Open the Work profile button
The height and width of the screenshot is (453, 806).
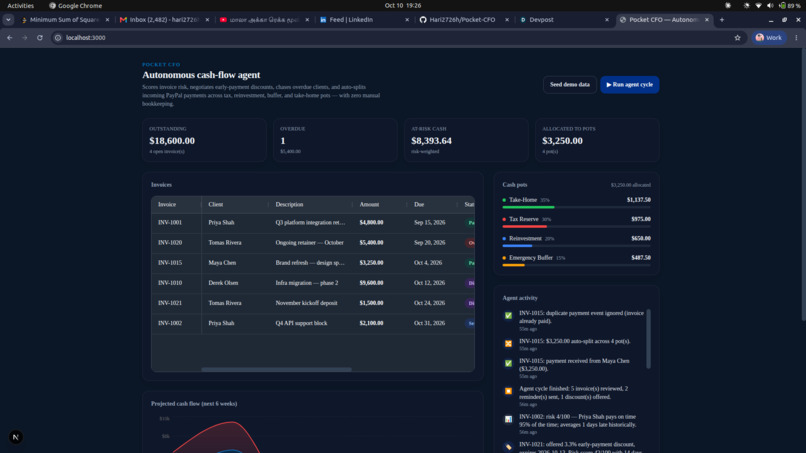[x=769, y=38]
